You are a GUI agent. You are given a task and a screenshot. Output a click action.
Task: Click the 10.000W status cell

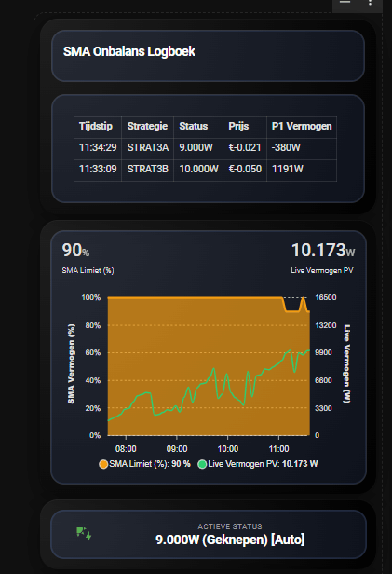pos(198,170)
